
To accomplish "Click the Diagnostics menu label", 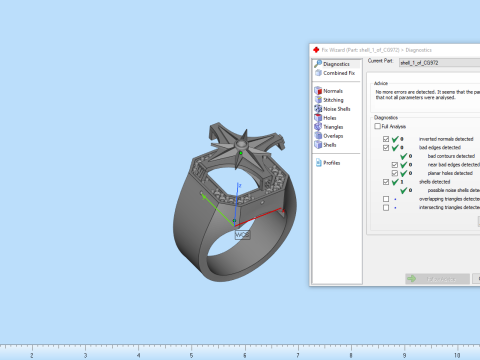I will coord(336,64).
